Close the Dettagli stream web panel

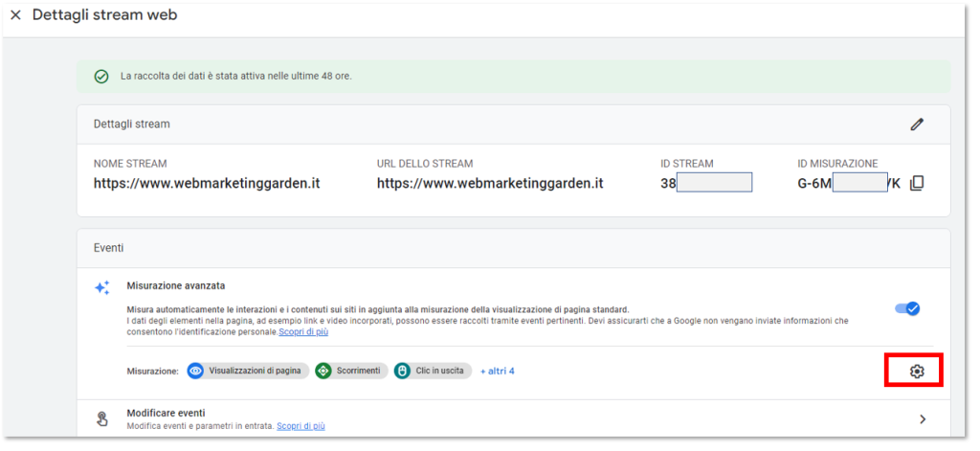pos(15,15)
